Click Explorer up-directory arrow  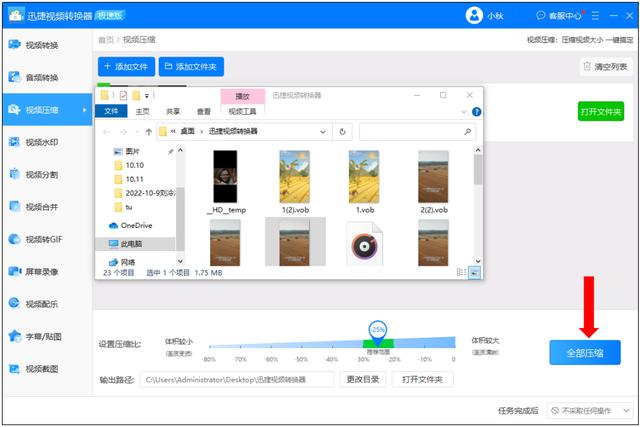[x=149, y=132]
